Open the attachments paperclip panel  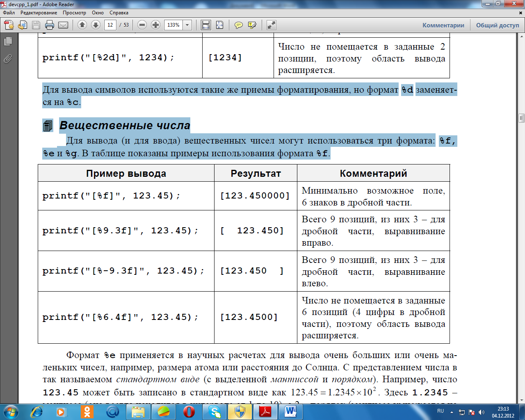click(x=8, y=59)
